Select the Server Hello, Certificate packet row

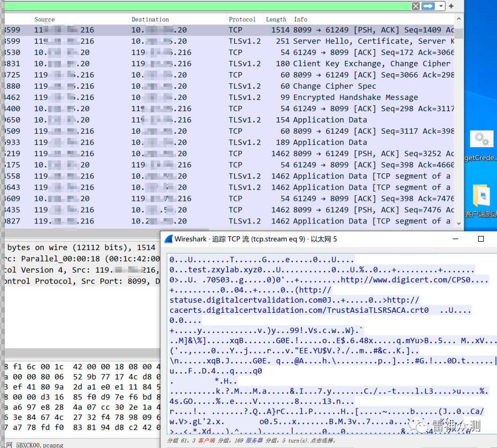229,41
